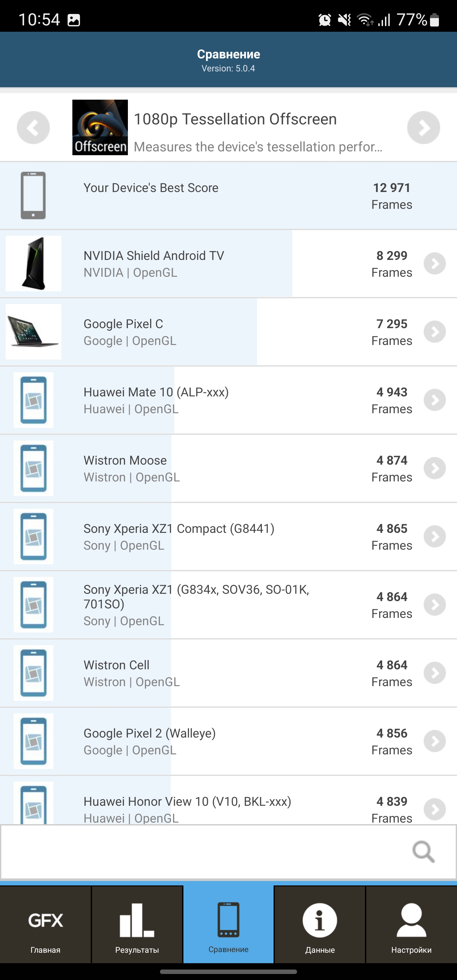The image size is (457, 980).
Task: Select the Google Pixel 2 (Walleye) entry
Action: coord(149,741)
